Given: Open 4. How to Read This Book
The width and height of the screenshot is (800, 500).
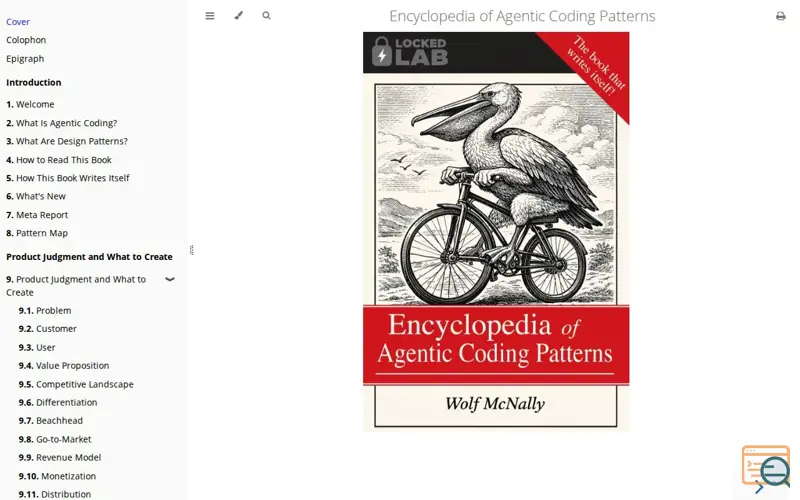Looking at the screenshot, I should 59,160.
